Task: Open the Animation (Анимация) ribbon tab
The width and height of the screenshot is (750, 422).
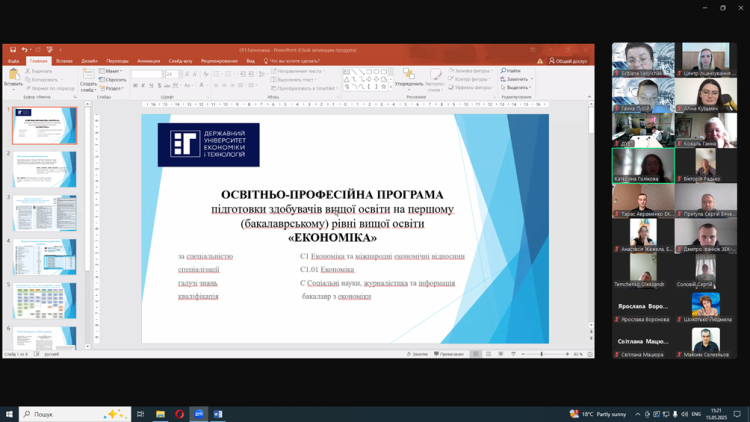Action: (x=148, y=61)
